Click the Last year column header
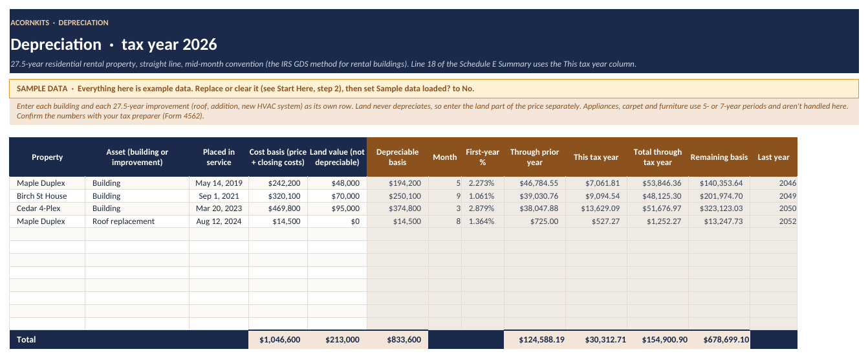This screenshot has width=868, height=358. [774, 157]
